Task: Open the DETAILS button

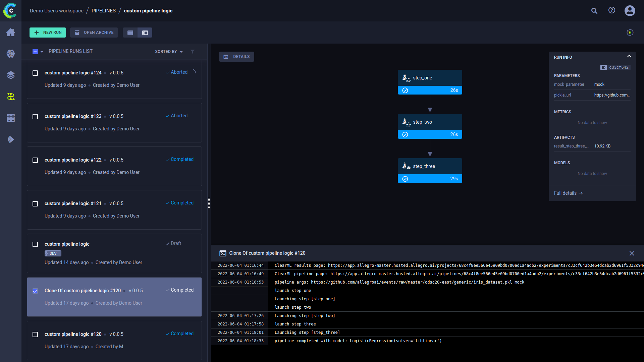Action: 236,57
